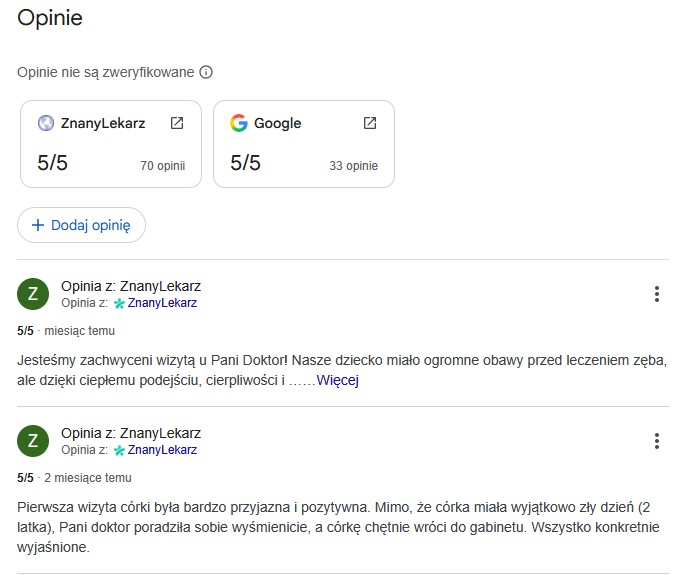Screen dimensions: 678x575
Task: Open options menu for the month-old review
Action: pos(656,294)
